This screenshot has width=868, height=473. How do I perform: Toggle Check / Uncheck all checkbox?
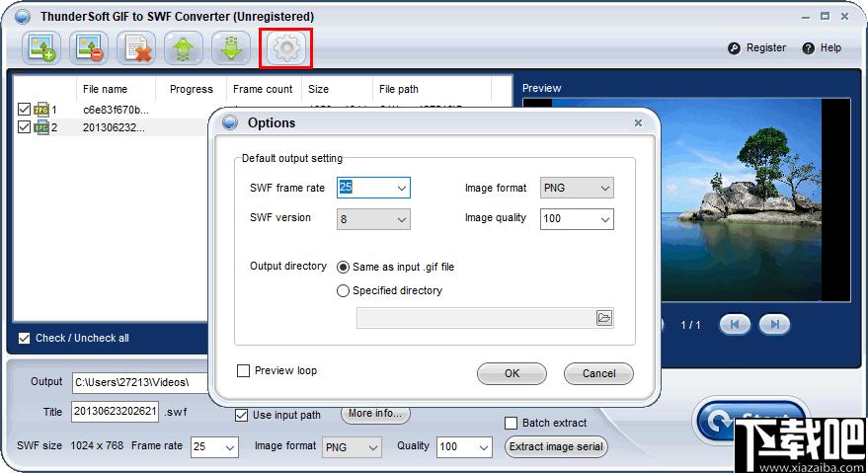tap(24, 338)
